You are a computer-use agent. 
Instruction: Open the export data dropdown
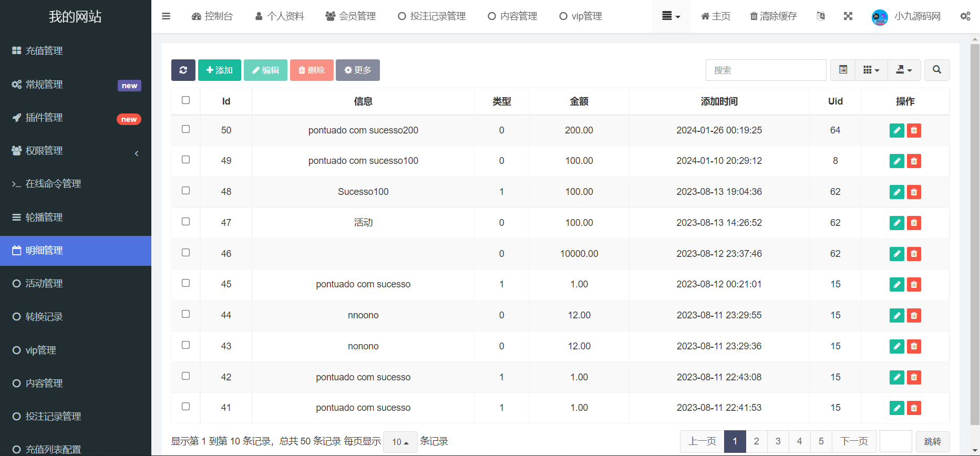[904, 70]
